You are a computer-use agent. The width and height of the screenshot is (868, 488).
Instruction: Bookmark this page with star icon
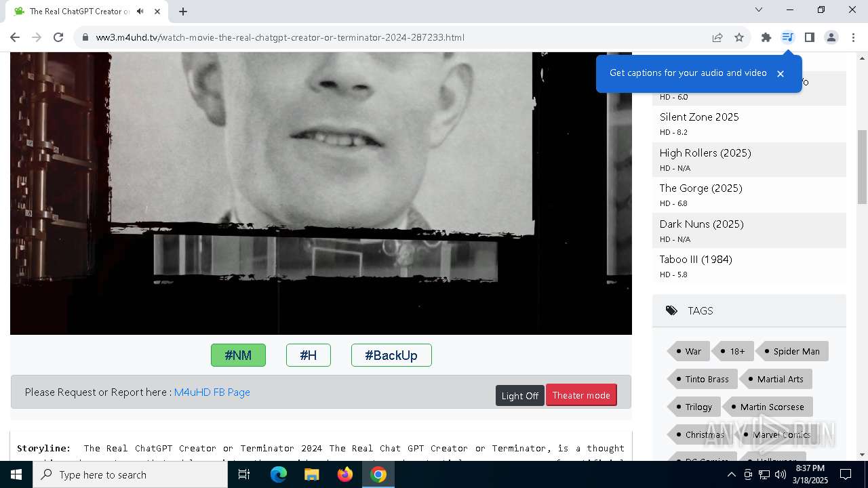(739, 37)
